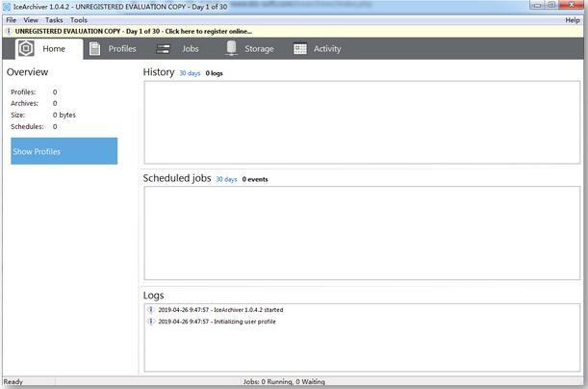Open the File menu
The width and height of the screenshot is (588, 389).
pos(12,20)
